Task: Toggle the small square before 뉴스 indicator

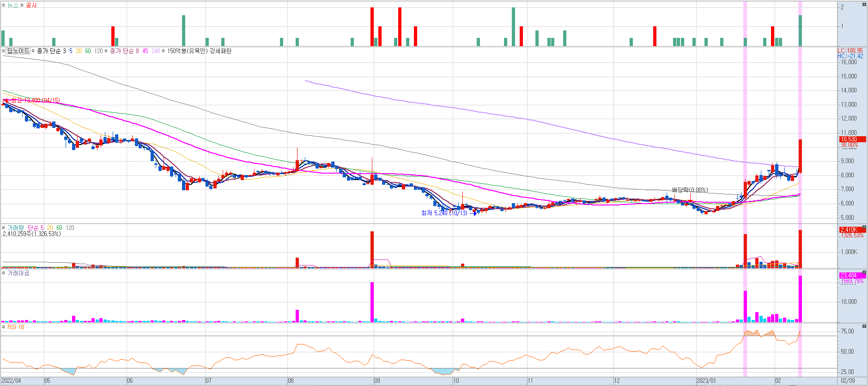Action: [x=3, y=5]
